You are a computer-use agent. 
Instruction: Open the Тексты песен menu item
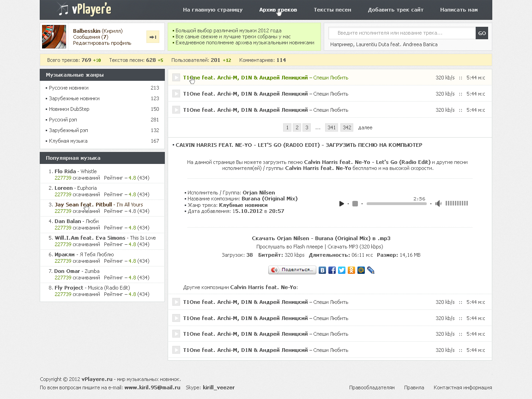(332, 10)
